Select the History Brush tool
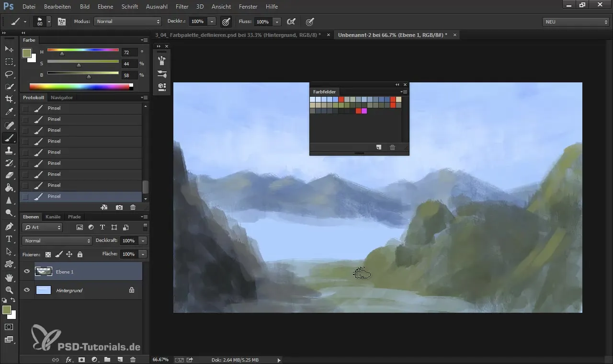The height and width of the screenshot is (364, 613). (9, 163)
